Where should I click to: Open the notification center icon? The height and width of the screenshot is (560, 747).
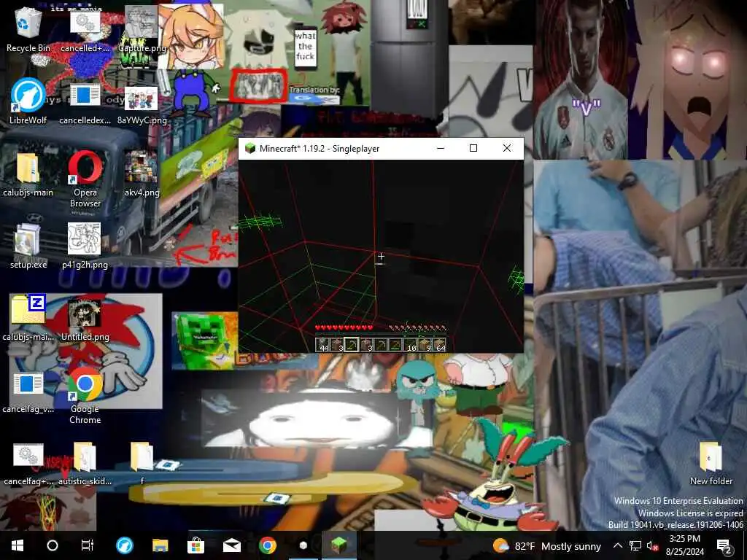tap(724, 546)
